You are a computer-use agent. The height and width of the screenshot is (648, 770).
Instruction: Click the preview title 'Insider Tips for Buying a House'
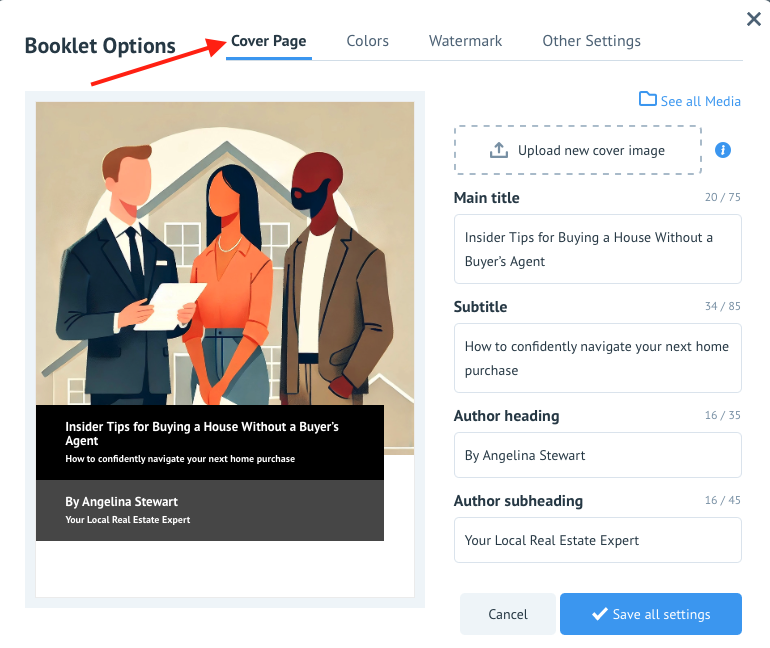pyautogui.click(x=202, y=433)
